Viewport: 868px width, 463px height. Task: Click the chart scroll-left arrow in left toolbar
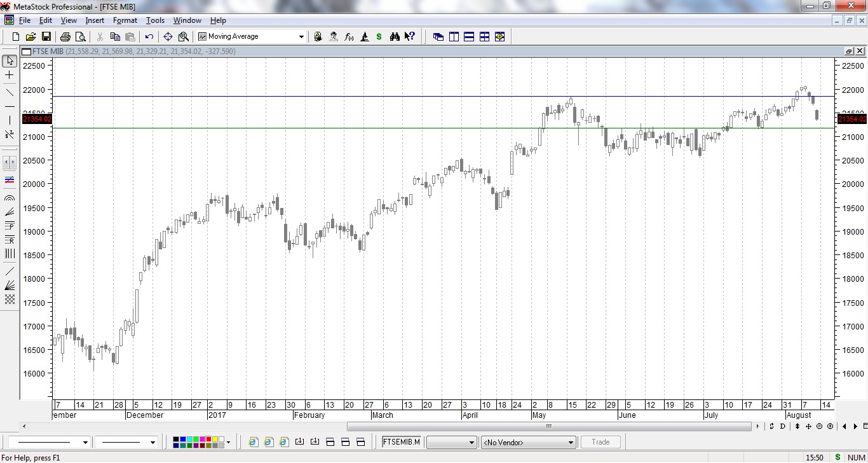click(x=6, y=163)
